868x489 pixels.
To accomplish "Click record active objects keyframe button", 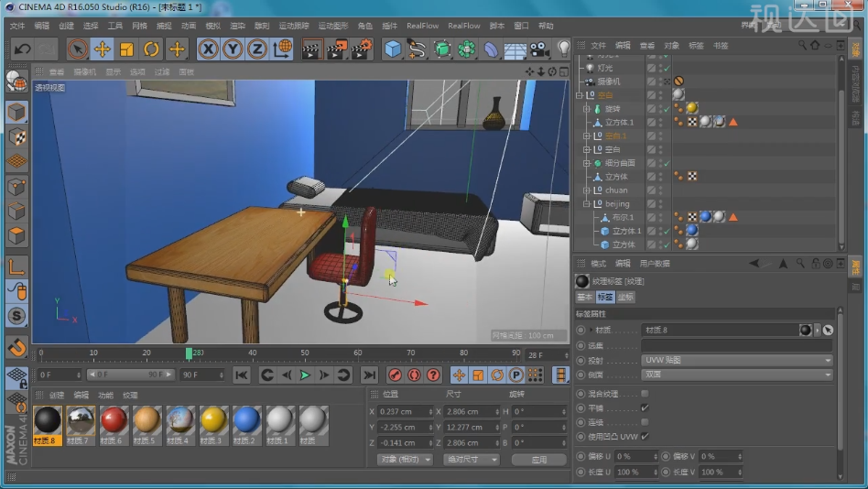I will [395, 375].
